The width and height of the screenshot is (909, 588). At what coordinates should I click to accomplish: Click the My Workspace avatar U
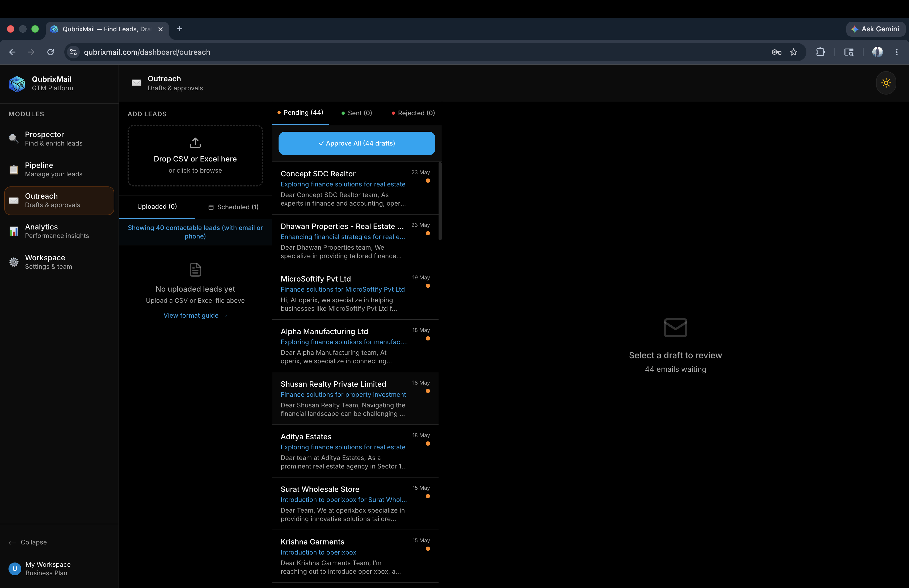[15, 569]
